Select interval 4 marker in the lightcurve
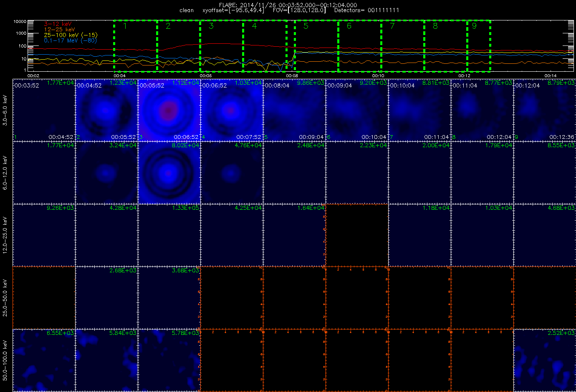Screen dimensions: 576x392 pyautogui.click(x=254, y=26)
